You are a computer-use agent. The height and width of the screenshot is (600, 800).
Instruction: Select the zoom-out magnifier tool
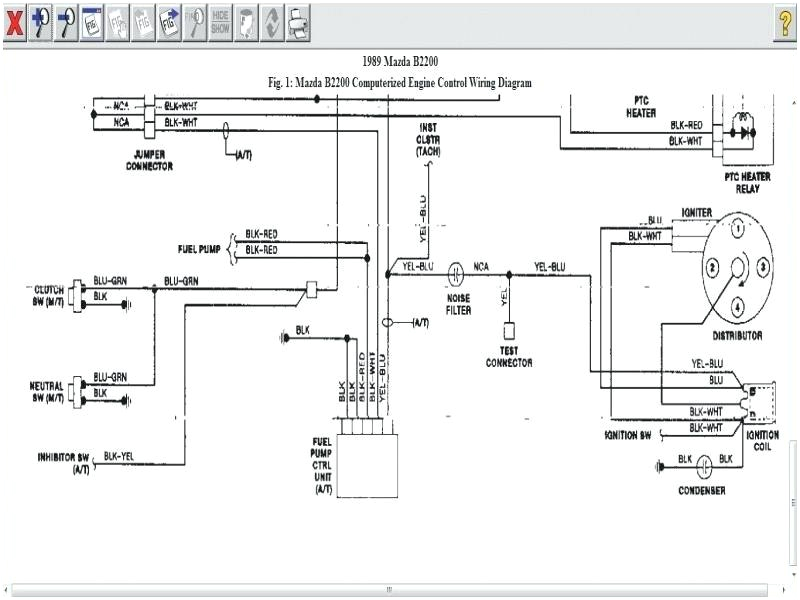65,22
